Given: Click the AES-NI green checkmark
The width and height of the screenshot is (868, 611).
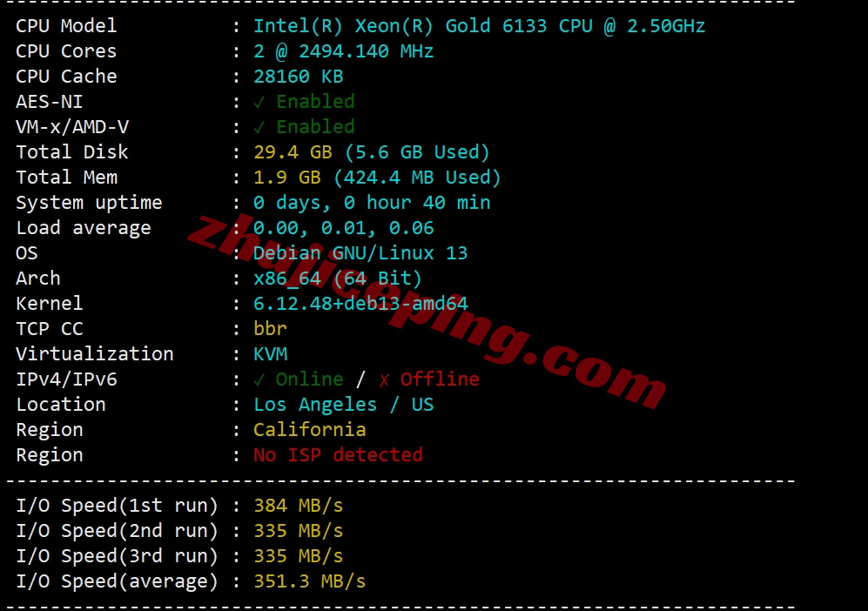Looking at the screenshot, I should (259, 103).
